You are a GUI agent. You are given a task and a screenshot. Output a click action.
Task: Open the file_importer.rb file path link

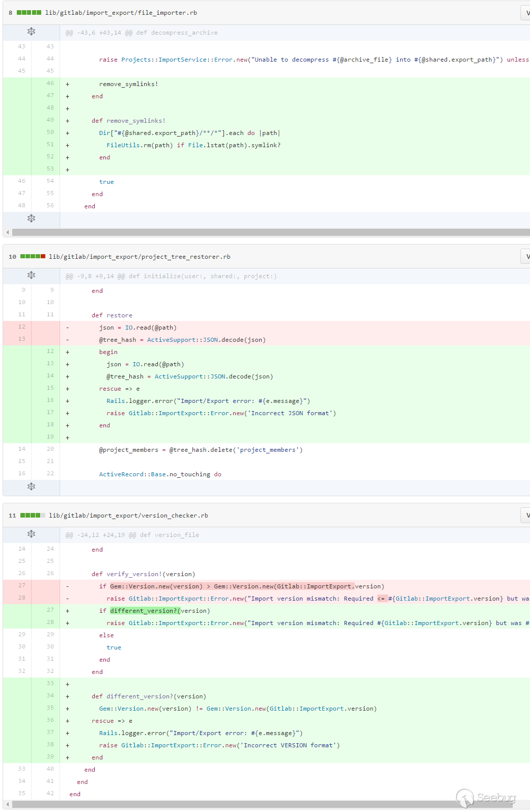(121, 13)
